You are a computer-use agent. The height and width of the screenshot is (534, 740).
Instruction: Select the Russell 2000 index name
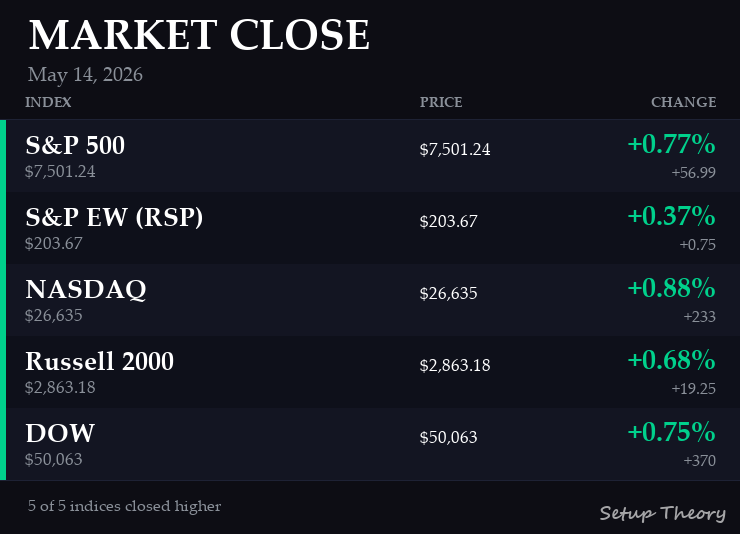click(x=100, y=361)
